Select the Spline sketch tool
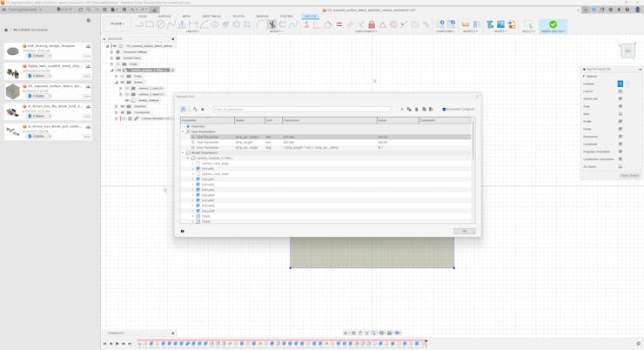 coord(171,24)
